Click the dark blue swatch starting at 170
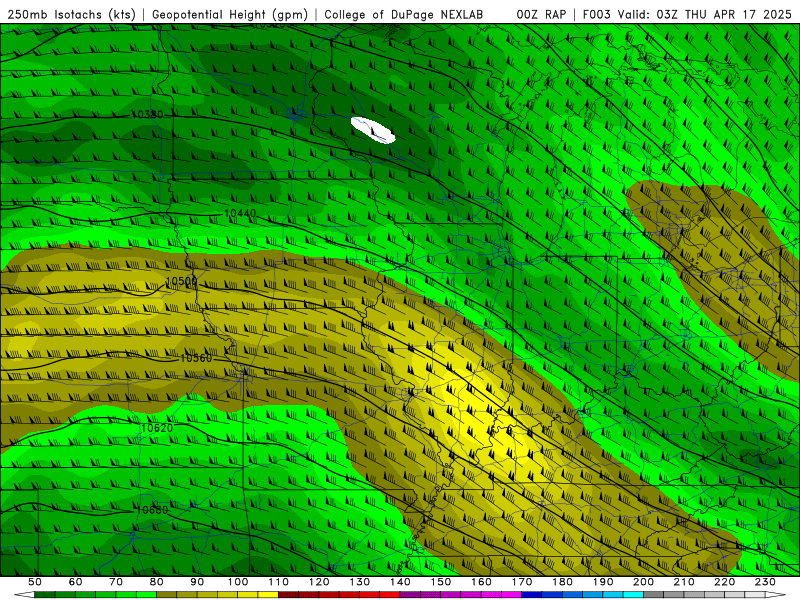This screenshot has width=800, height=600. (x=532, y=595)
